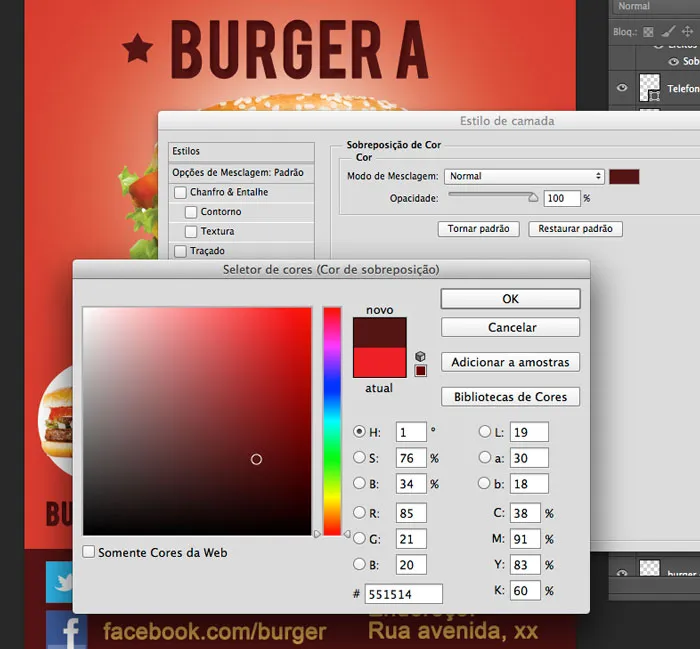Click the H value field
Screen dimensions: 700x649
pos(411,432)
